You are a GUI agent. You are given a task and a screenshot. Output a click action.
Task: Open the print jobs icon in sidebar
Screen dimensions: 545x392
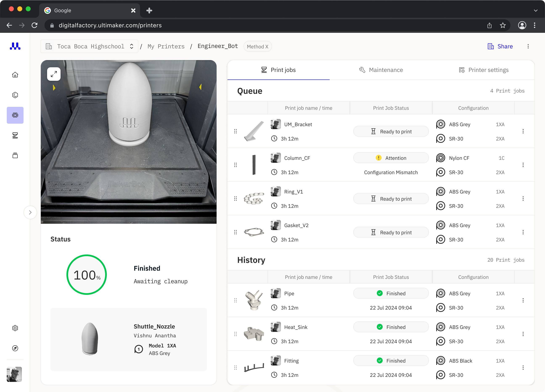15,135
